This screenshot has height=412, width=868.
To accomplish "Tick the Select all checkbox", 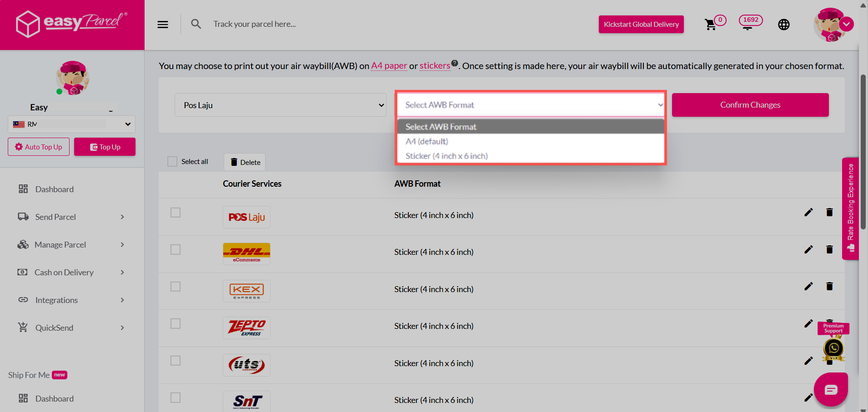I will point(172,161).
